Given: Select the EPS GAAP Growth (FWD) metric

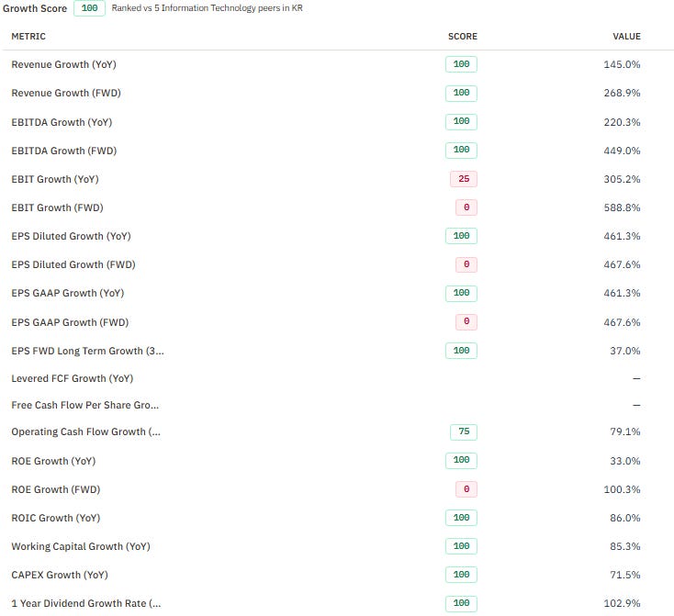Looking at the screenshot, I should 70,322.
